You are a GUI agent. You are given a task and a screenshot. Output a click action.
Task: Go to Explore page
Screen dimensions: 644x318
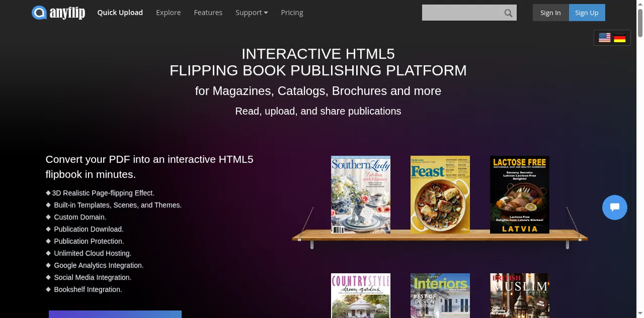click(169, 13)
